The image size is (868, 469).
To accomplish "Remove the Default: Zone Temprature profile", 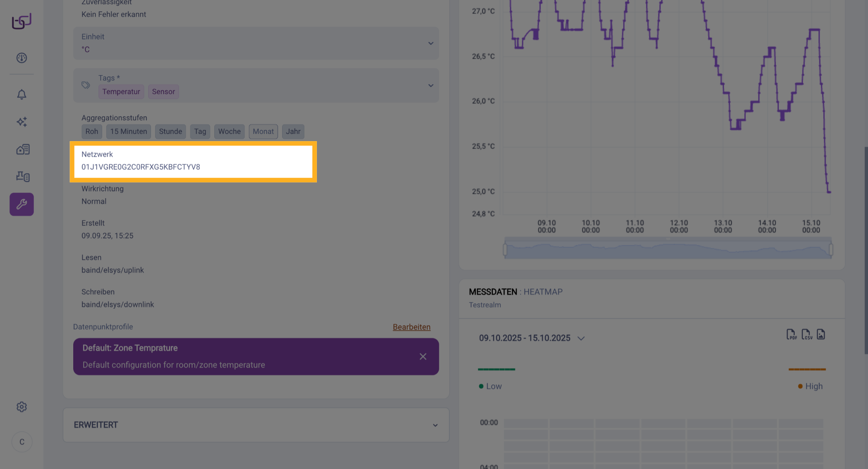I will (423, 357).
